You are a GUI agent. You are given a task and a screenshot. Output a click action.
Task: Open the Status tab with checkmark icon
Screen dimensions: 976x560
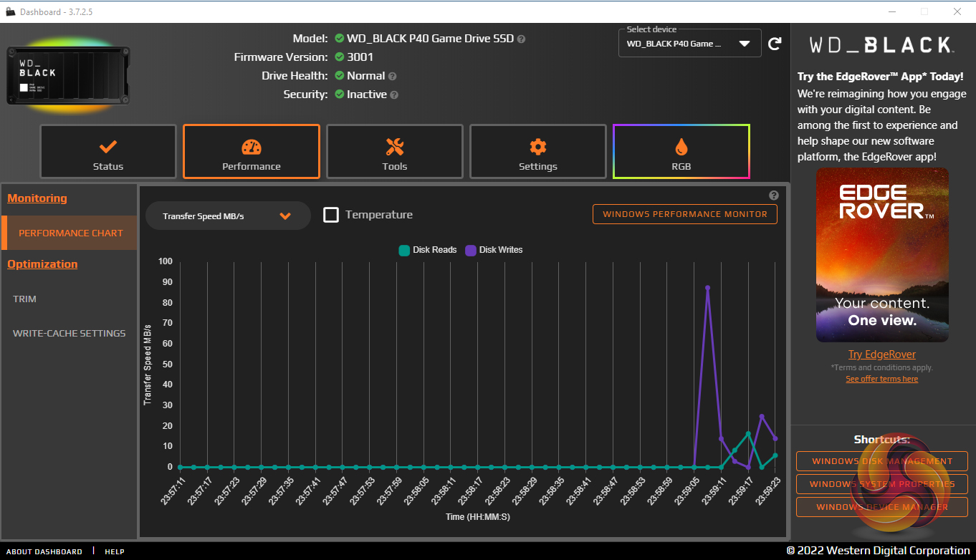tap(108, 152)
